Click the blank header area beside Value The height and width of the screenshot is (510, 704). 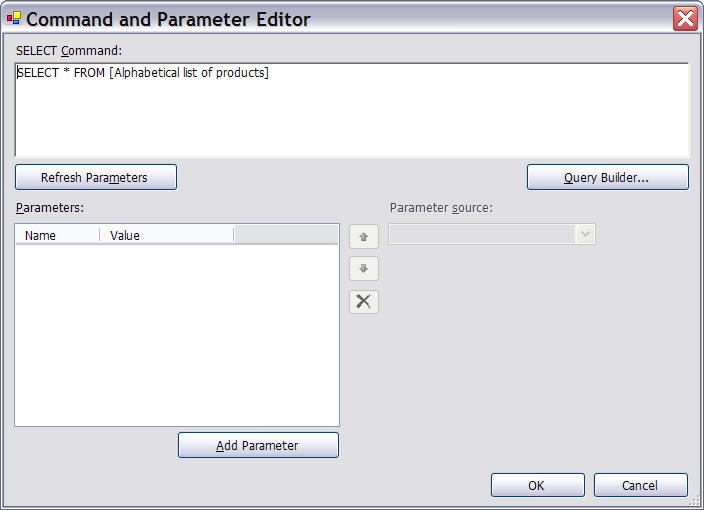coord(286,235)
